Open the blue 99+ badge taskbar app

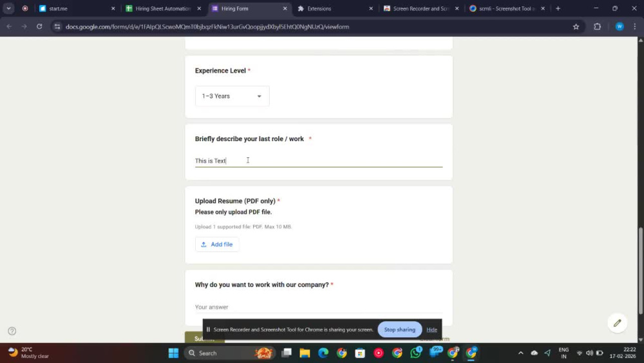tap(435, 352)
